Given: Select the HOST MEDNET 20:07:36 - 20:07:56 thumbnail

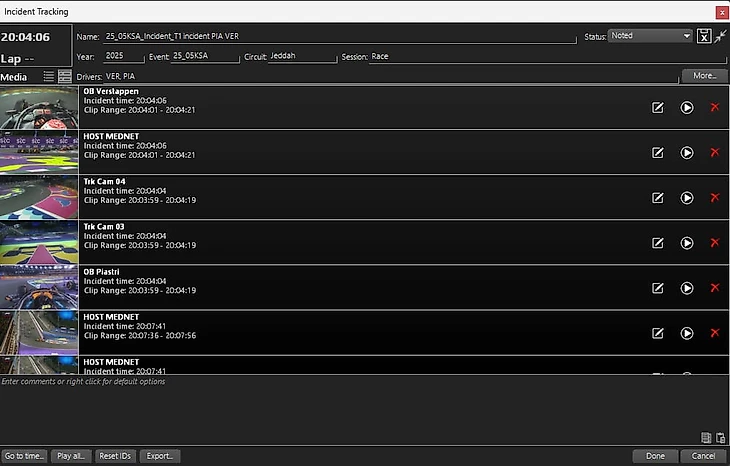Looking at the screenshot, I should coord(39,333).
